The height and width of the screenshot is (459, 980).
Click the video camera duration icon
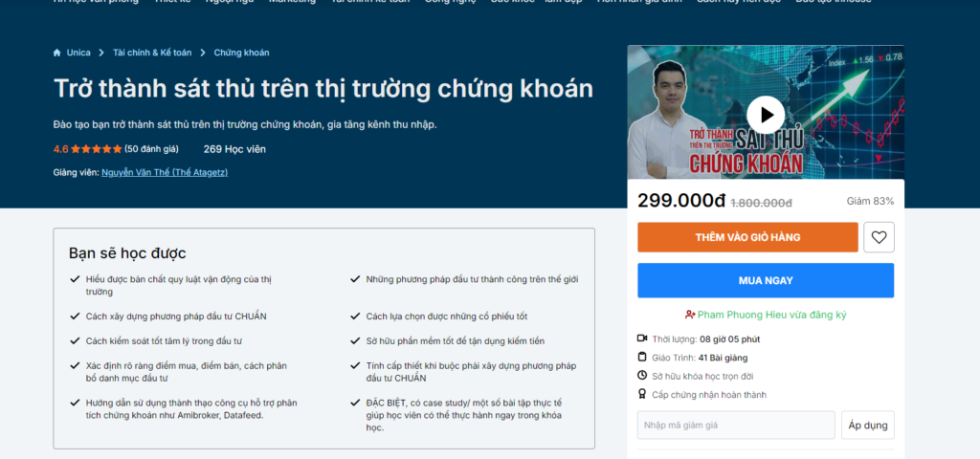pos(642,339)
